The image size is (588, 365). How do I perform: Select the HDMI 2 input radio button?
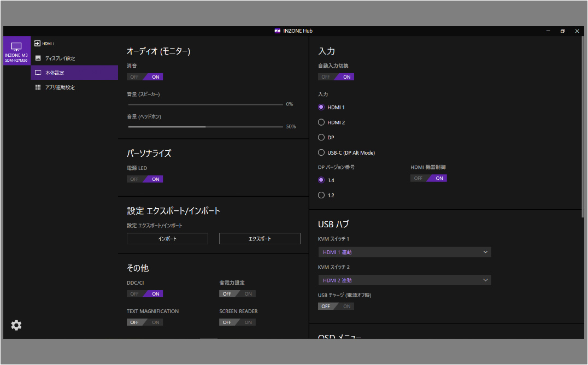(x=321, y=122)
